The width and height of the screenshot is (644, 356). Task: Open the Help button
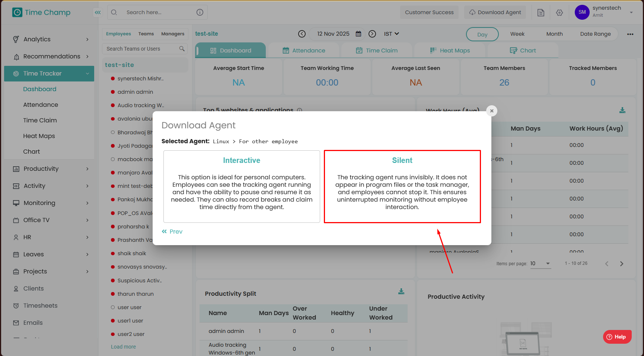617,337
